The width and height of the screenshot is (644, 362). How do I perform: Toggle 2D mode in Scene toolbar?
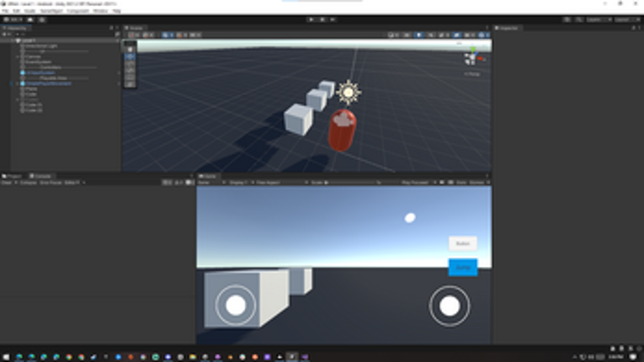(x=407, y=35)
